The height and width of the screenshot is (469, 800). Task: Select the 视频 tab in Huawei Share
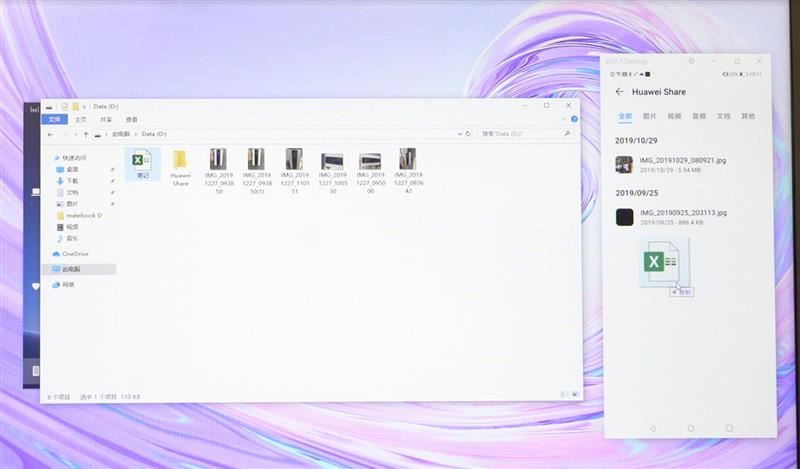coord(674,116)
